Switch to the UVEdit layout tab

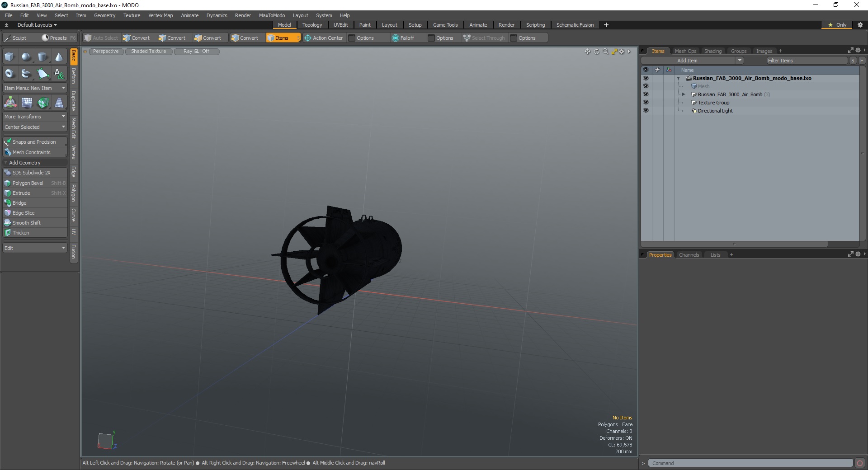click(x=340, y=25)
